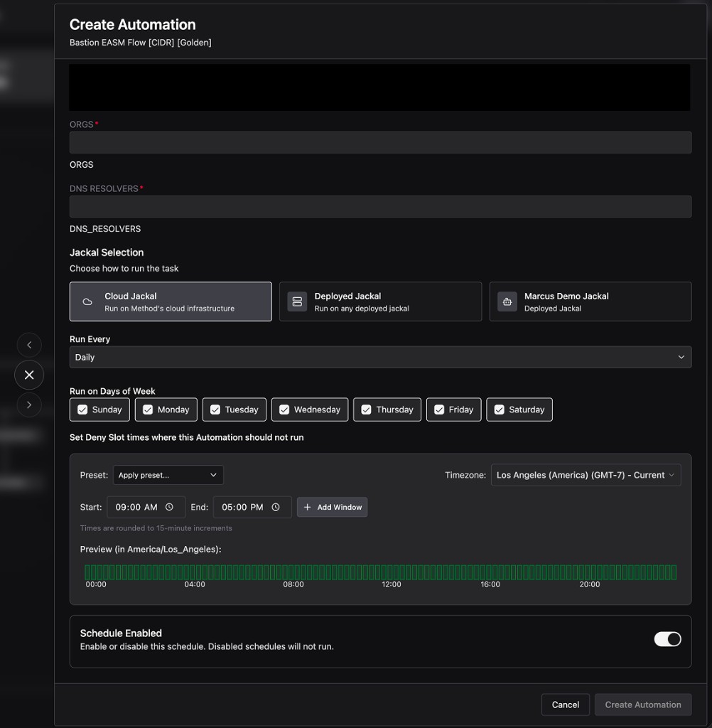Open the Run Every Daily dropdown

381,357
